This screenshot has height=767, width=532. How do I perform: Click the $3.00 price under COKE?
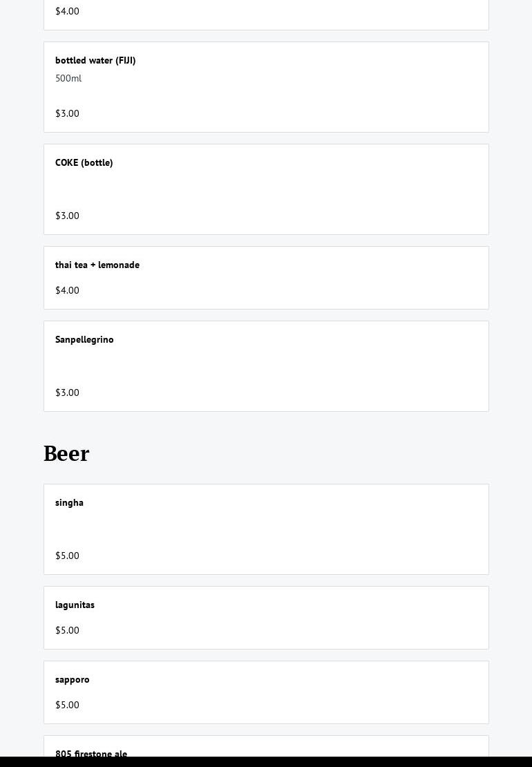pyautogui.click(x=67, y=216)
